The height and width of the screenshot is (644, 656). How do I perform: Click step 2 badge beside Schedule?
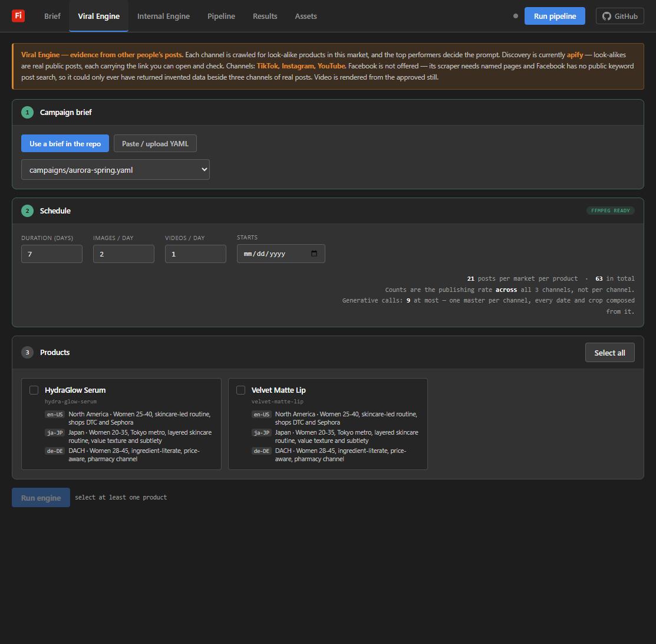pyautogui.click(x=27, y=211)
